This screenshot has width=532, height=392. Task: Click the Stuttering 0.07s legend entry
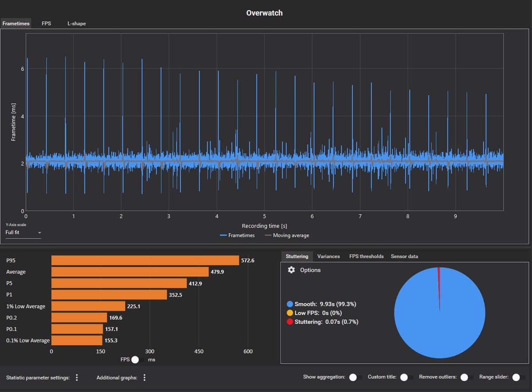coord(323,322)
